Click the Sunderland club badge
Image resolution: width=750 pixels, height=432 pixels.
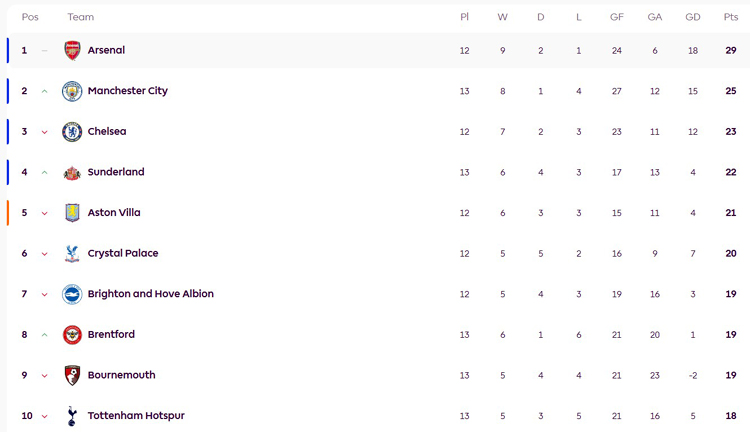tap(72, 173)
